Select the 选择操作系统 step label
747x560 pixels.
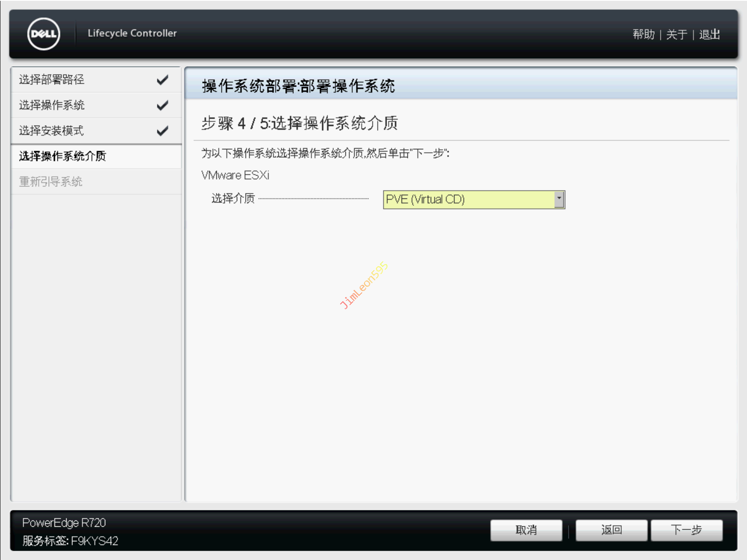[x=52, y=105]
